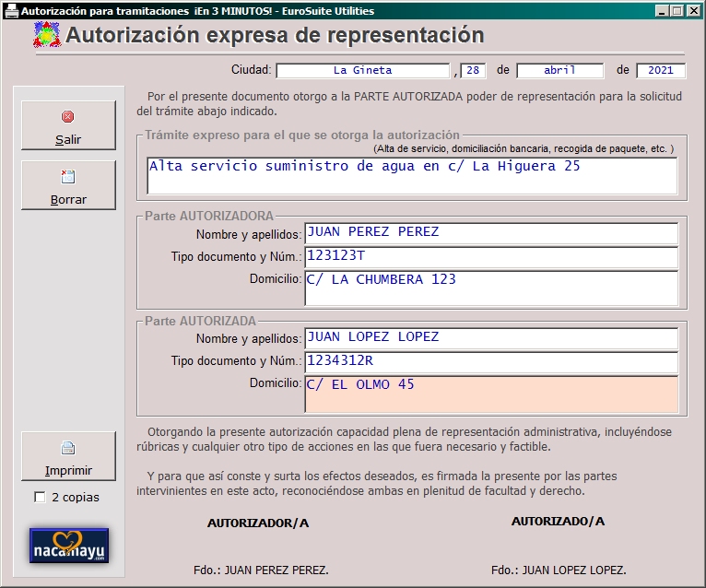Enable the 2 copias checkbox
The height and width of the screenshot is (588, 706).
pyautogui.click(x=40, y=498)
